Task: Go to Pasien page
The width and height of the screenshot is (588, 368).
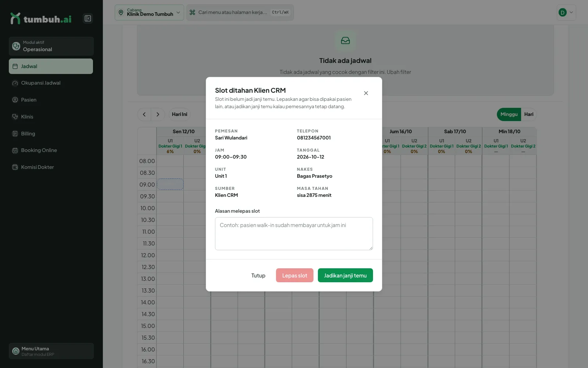Action: coord(51,100)
